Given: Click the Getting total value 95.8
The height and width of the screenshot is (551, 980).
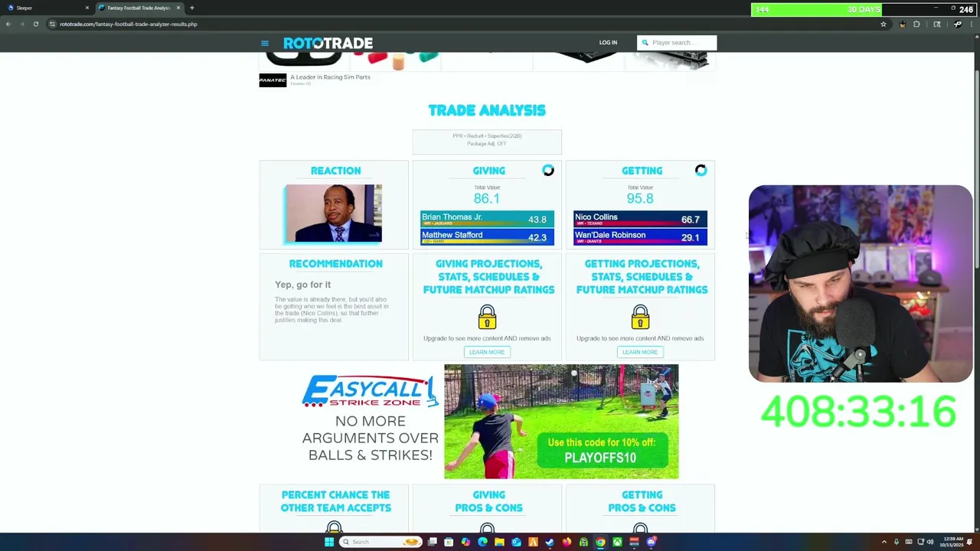Looking at the screenshot, I should coord(640,198).
